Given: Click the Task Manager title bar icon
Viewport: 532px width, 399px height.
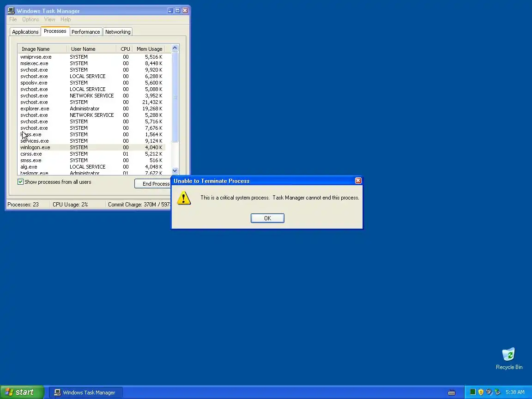Looking at the screenshot, I should [x=11, y=11].
